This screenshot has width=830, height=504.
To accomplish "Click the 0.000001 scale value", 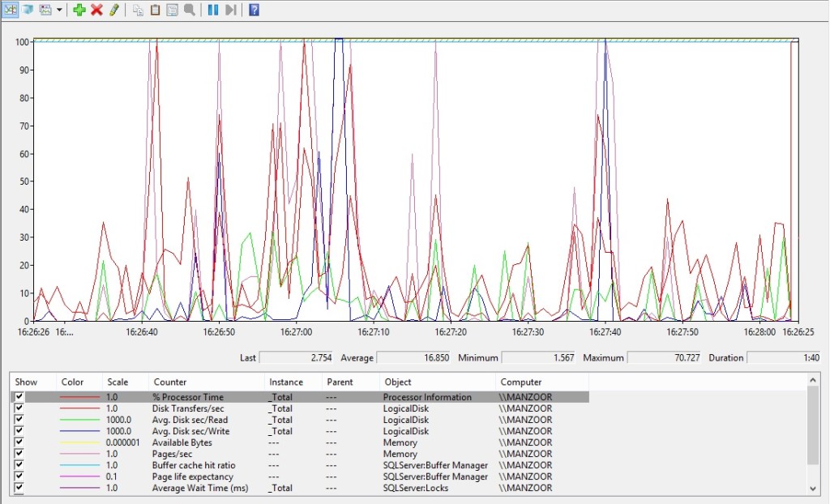I will tap(123, 442).
